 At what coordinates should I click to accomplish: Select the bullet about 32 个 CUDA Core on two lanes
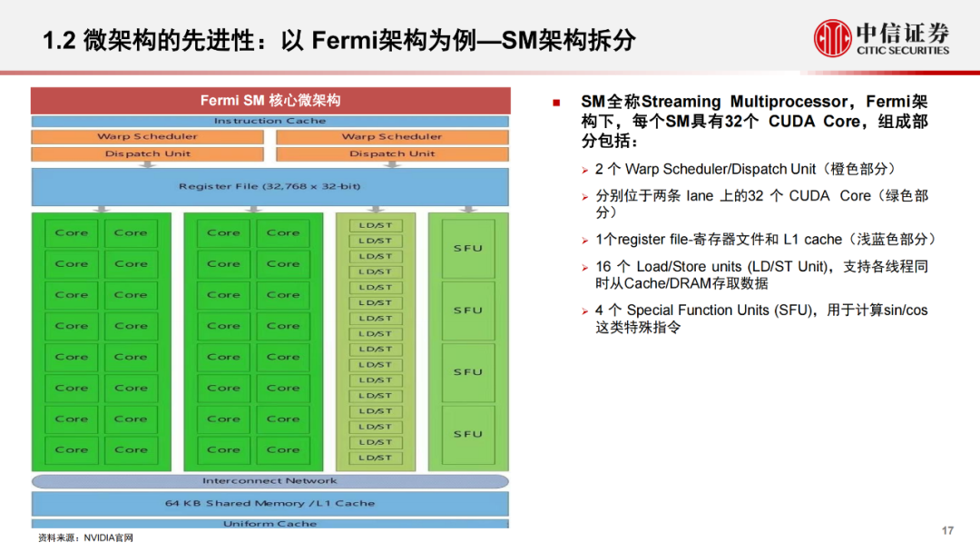pyautogui.click(x=761, y=204)
